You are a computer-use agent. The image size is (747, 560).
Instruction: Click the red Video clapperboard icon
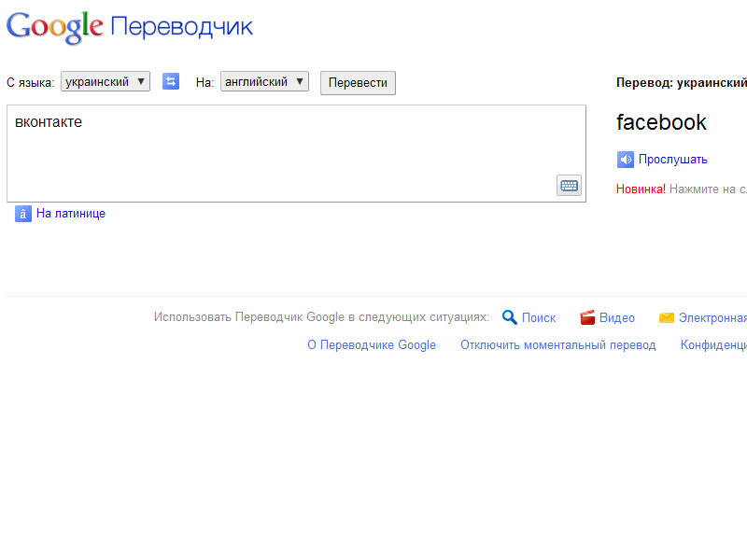[x=587, y=317]
